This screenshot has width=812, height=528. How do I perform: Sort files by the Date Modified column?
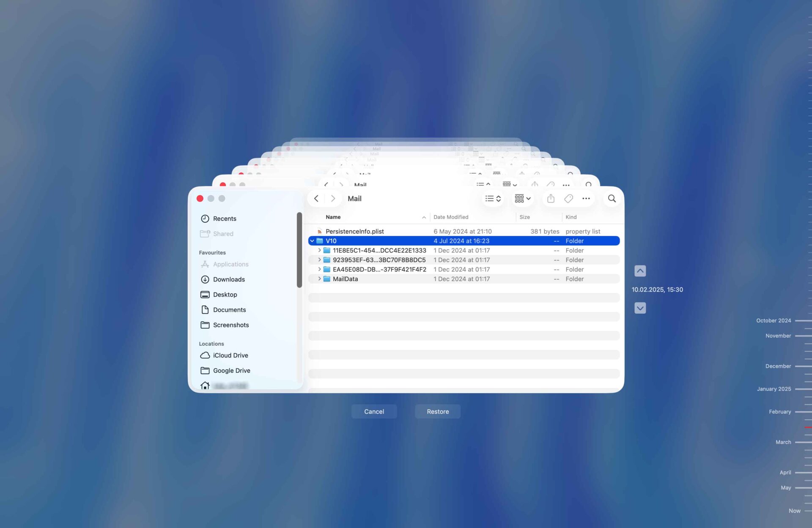click(x=451, y=217)
